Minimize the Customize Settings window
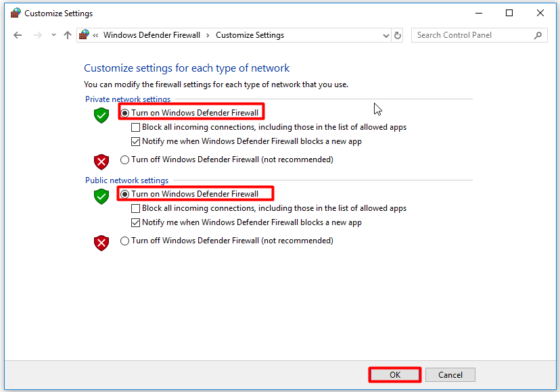The height and width of the screenshot is (392, 560). click(479, 14)
